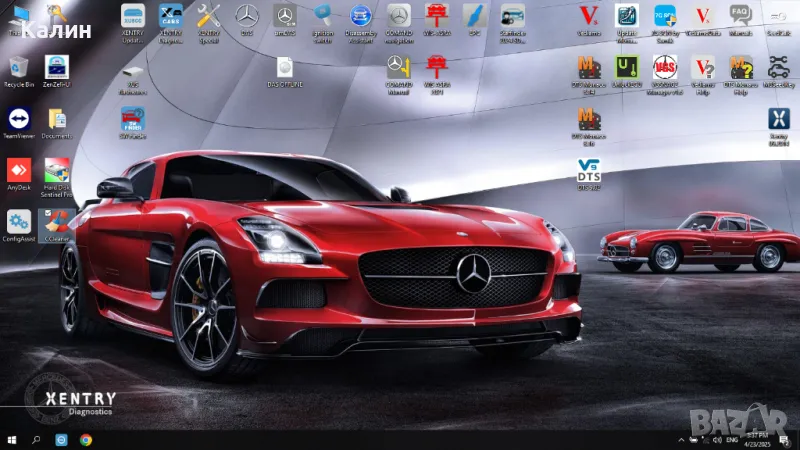Image resolution: width=800 pixels, height=450 pixels.
Task: Open the ENG language input selector
Action: coord(732,439)
